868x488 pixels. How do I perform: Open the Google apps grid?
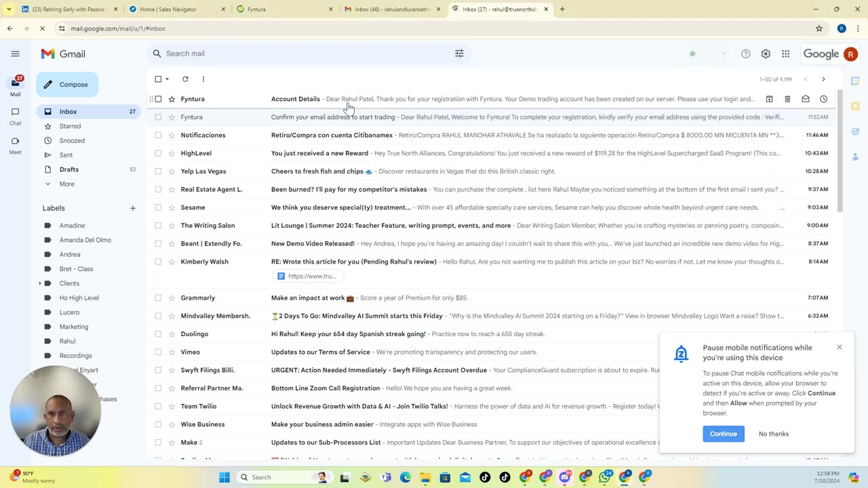pyautogui.click(x=785, y=54)
